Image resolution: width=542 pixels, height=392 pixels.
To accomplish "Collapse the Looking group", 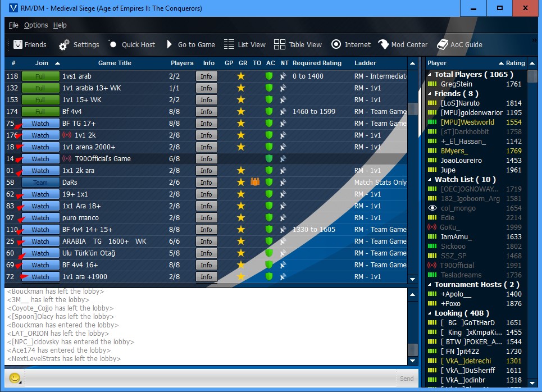I will coord(430,313).
